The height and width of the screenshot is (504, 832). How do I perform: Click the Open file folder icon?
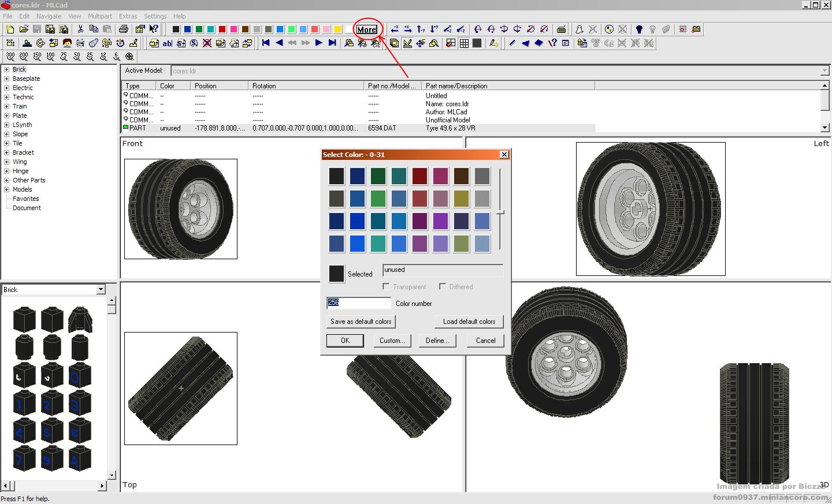click(24, 29)
